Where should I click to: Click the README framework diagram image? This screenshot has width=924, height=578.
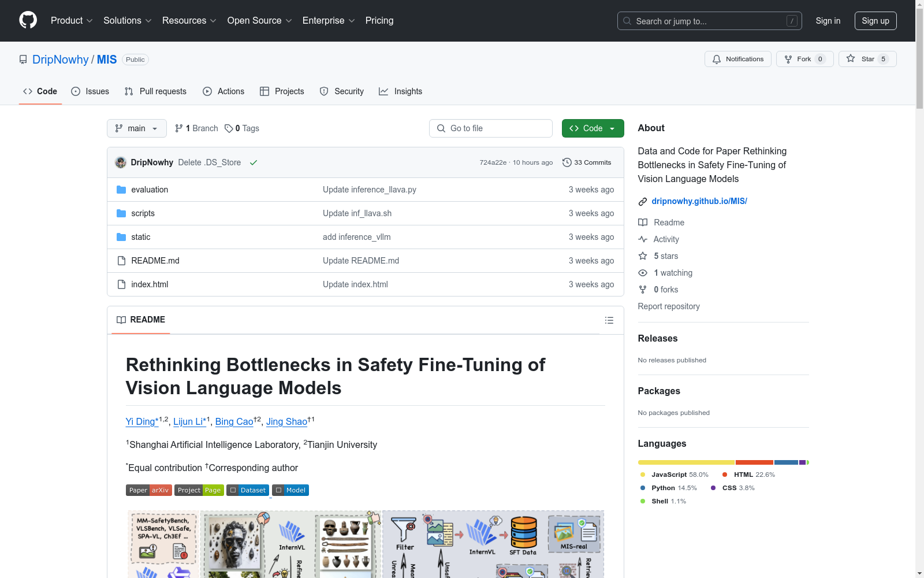tap(366, 544)
